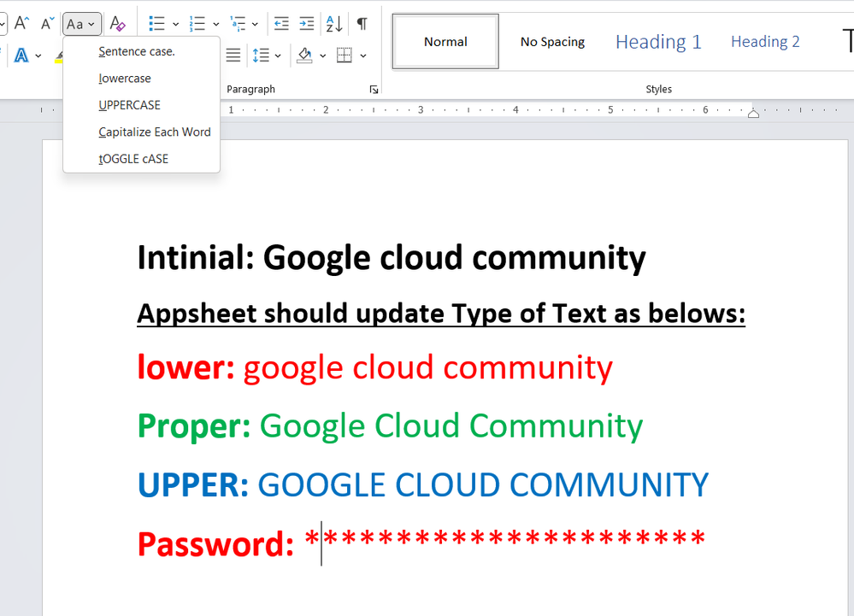The width and height of the screenshot is (854, 616).
Task: Click the Decrease Font Size icon
Action: point(47,23)
